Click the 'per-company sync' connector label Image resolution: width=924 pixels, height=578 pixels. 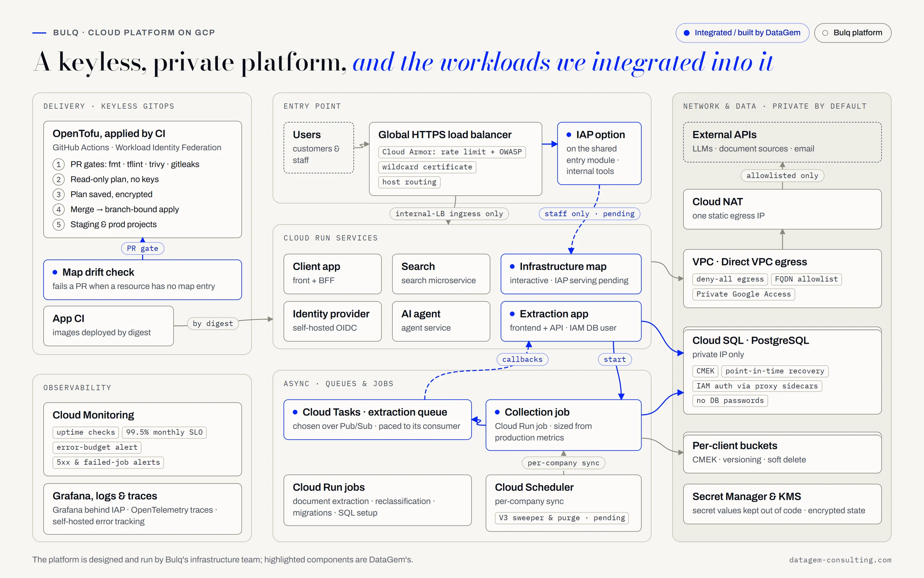click(564, 463)
